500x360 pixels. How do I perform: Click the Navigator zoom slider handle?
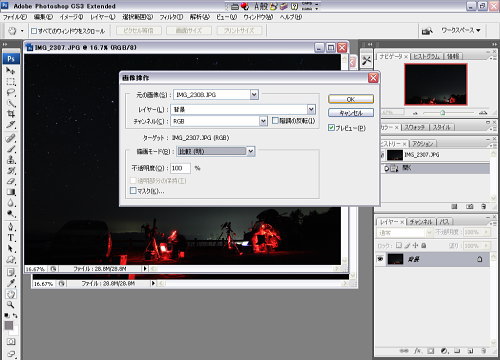tap(442, 113)
